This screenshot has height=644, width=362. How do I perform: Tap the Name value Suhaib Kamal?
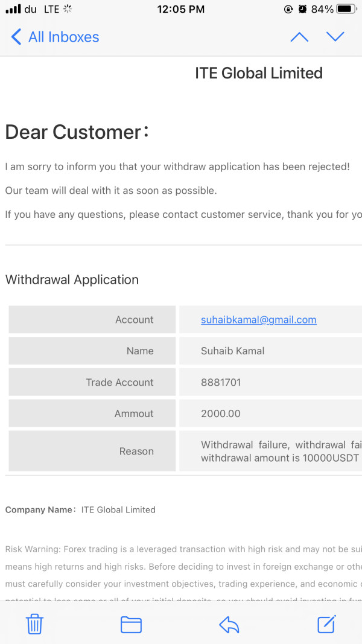pos(232,351)
